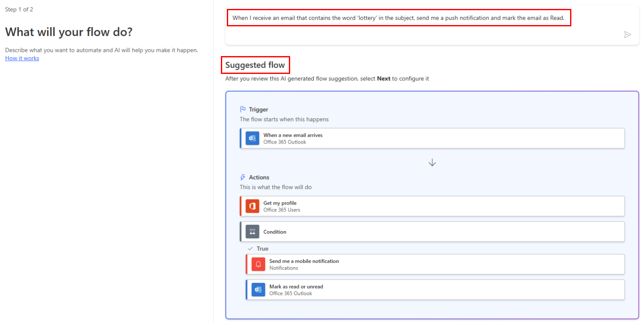The width and height of the screenshot is (644, 322).
Task: Click the Condition scales icon
Action: point(252,232)
